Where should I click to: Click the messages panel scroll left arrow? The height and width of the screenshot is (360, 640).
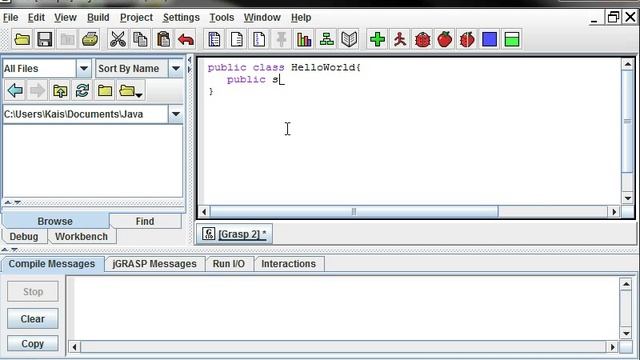point(74,347)
